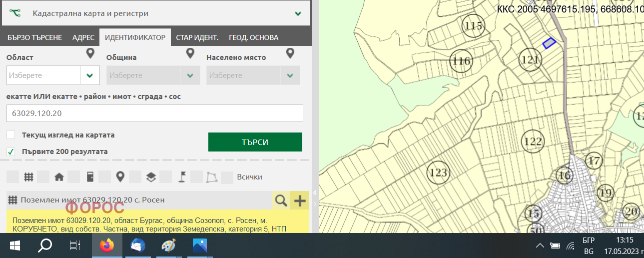Open Paint from the taskbar
Viewport: 644px width, 258px height.
(x=168, y=245)
